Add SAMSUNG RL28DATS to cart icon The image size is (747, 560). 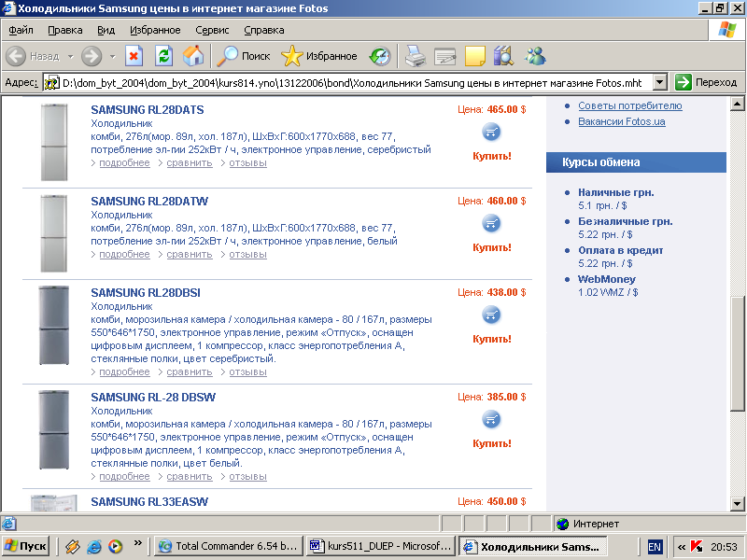point(491,132)
